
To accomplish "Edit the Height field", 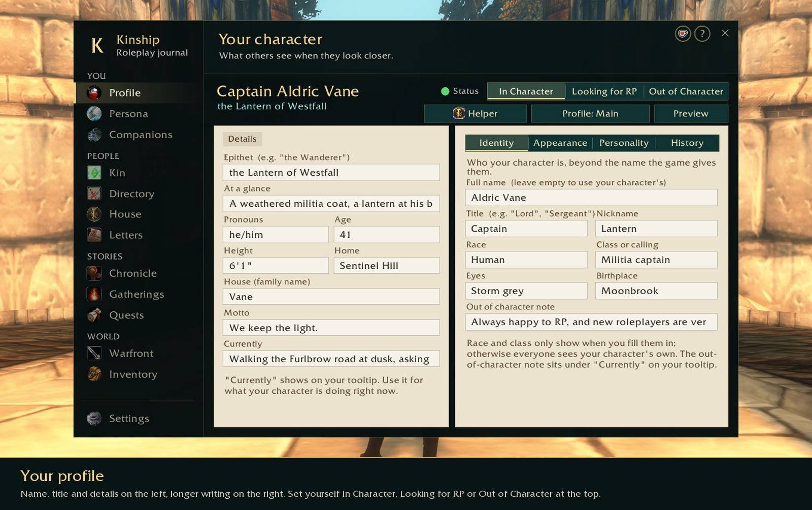I will pyautogui.click(x=276, y=266).
